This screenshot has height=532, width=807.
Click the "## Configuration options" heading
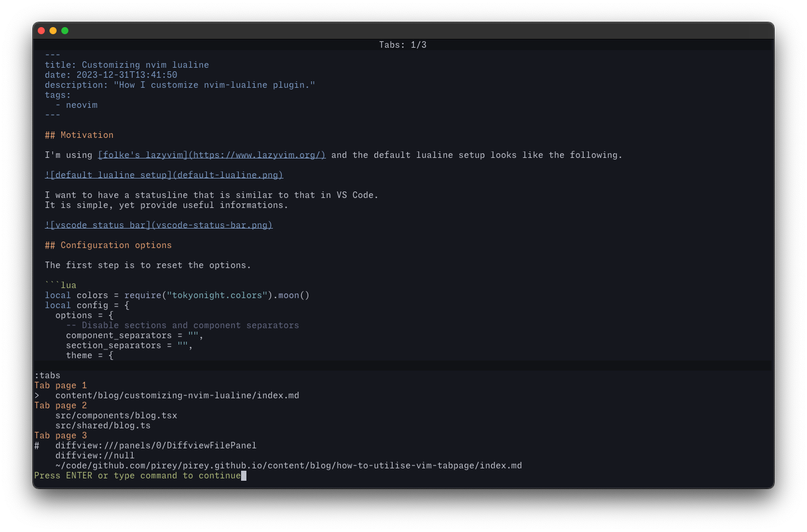pos(108,245)
